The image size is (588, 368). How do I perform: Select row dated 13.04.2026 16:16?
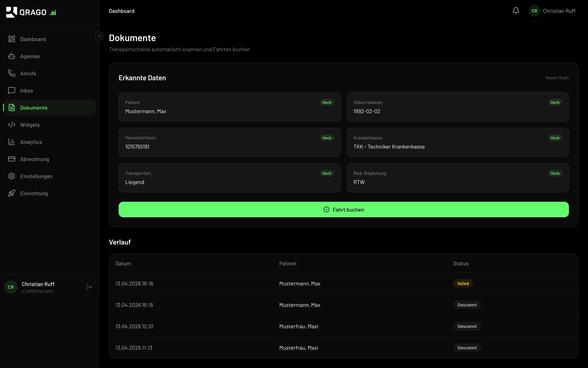click(344, 283)
